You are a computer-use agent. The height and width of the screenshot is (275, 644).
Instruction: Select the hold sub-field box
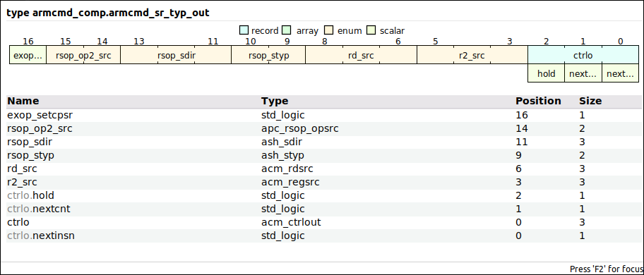[547, 73]
